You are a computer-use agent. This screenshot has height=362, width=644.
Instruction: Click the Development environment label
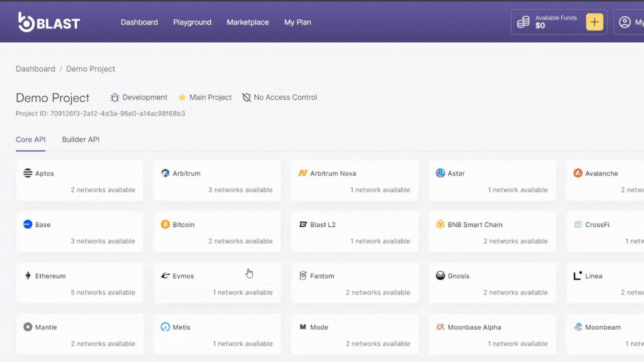coord(145,97)
